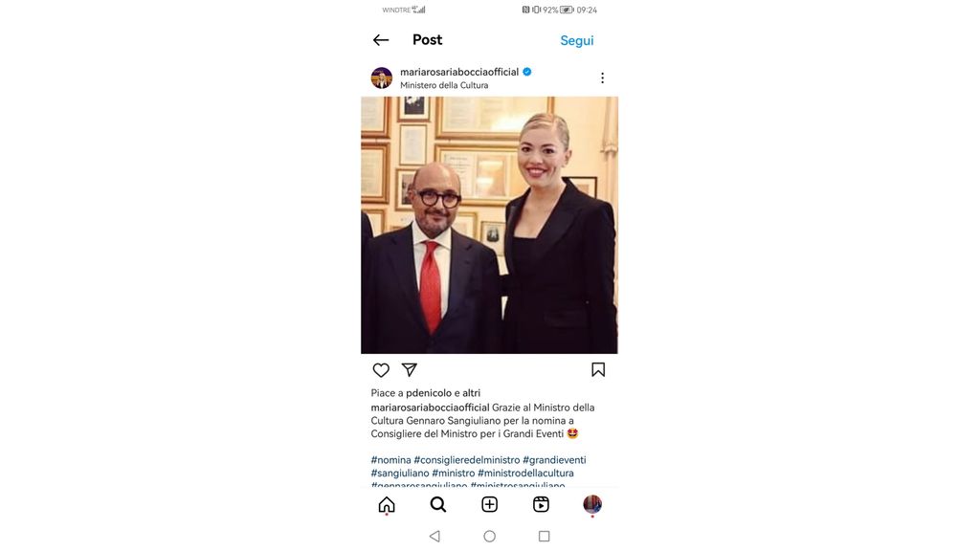Open Home tab in bottom navigation

(x=387, y=504)
